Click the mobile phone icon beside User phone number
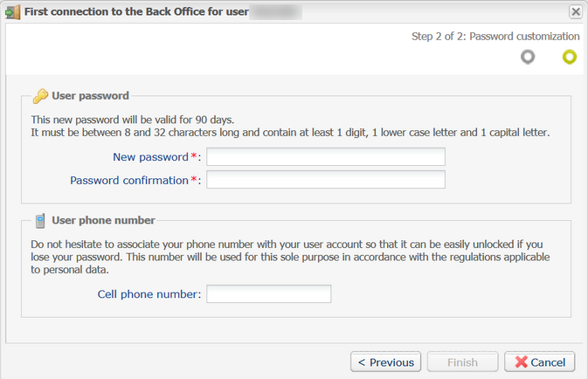The width and height of the screenshot is (588, 379). coord(40,221)
